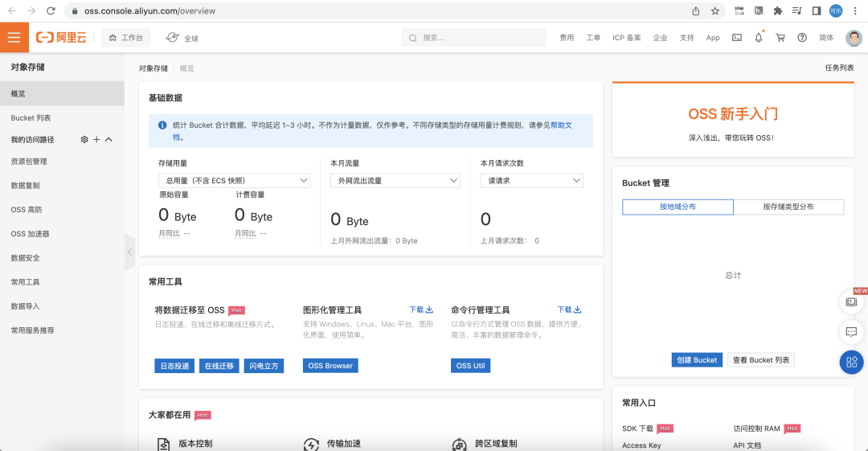Open the 全球 region selector

[182, 38]
